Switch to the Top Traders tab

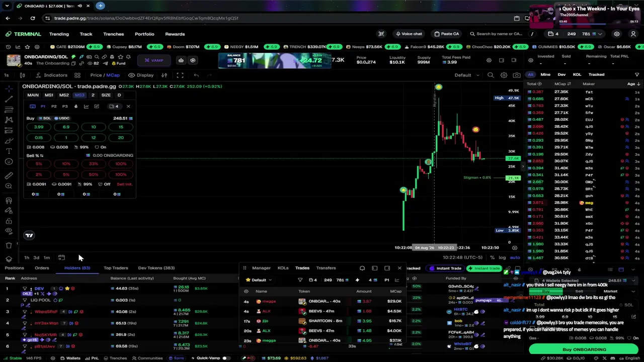pyautogui.click(x=116, y=268)
